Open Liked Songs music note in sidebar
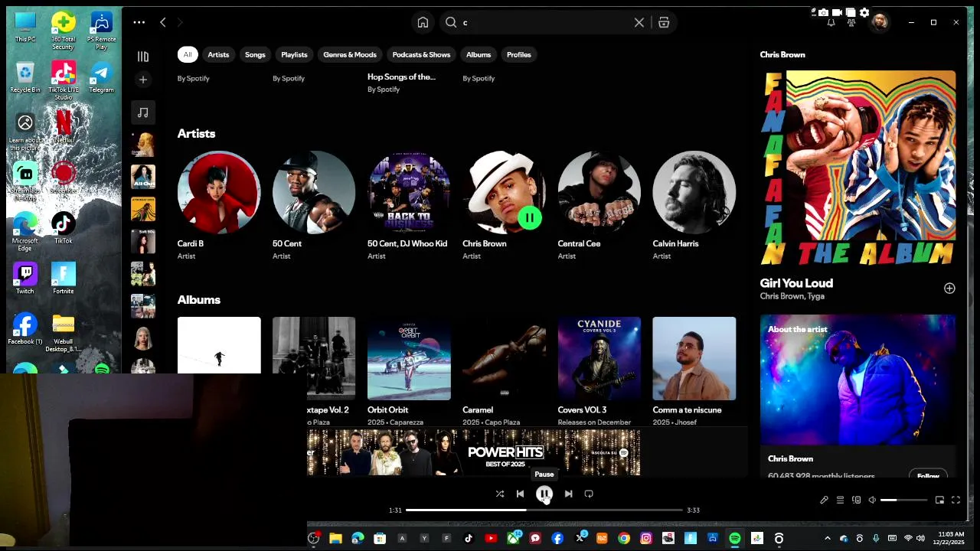 [x=142, y=112]
